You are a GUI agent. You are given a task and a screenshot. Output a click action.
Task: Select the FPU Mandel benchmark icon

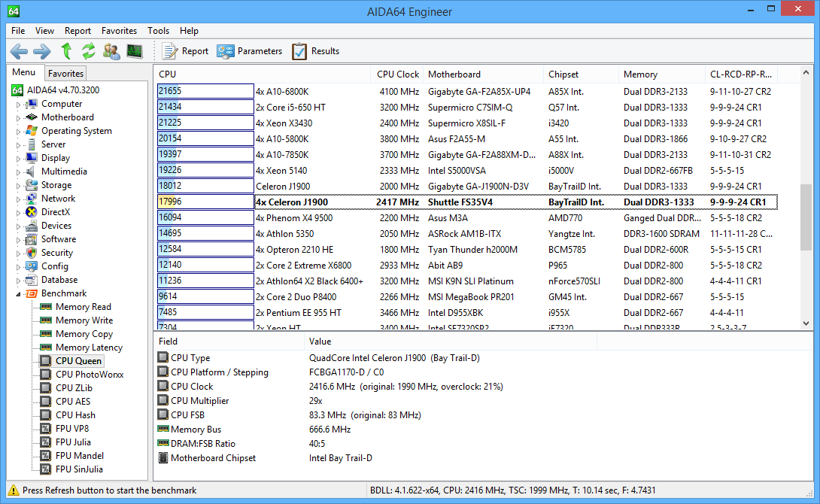click(x=46, y=456)
